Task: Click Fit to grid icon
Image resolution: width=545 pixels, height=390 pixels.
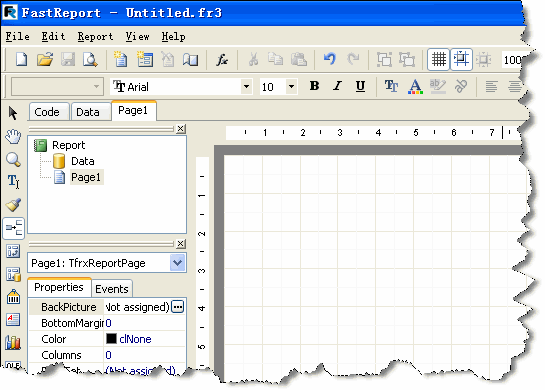Action: coord(483,60)
